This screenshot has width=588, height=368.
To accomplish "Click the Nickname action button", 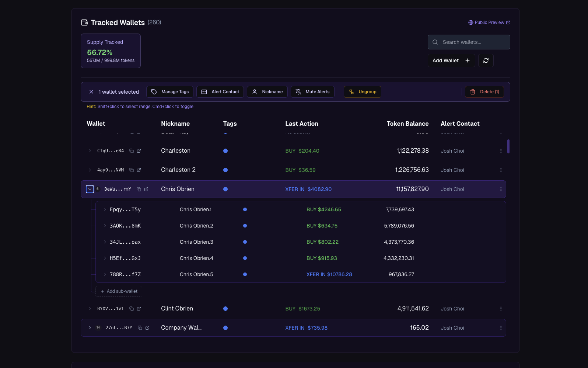I will tap(267, 92).
